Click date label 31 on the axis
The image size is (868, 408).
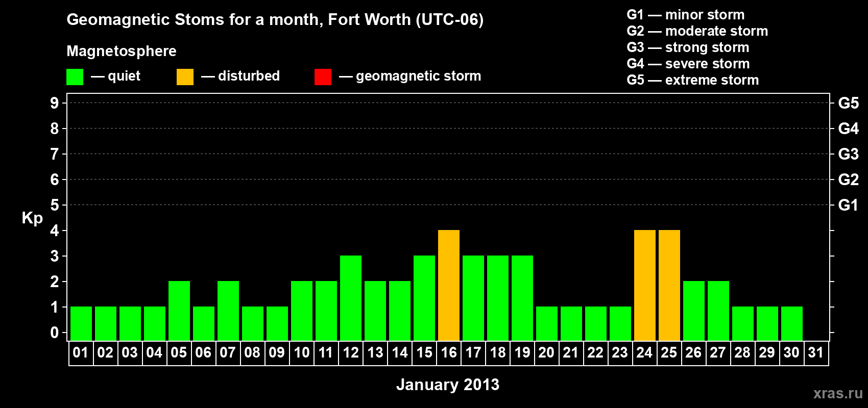click(x=816, y=352)
